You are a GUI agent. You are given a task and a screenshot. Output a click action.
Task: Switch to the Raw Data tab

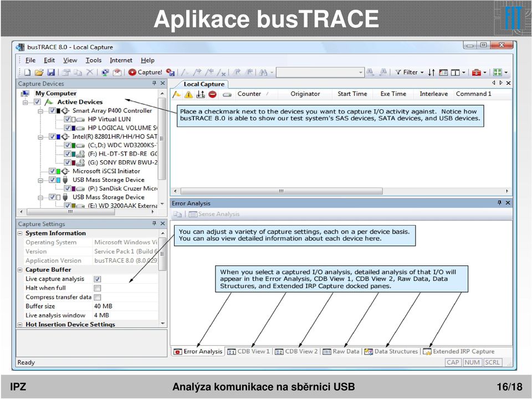(x=341, y=351)
